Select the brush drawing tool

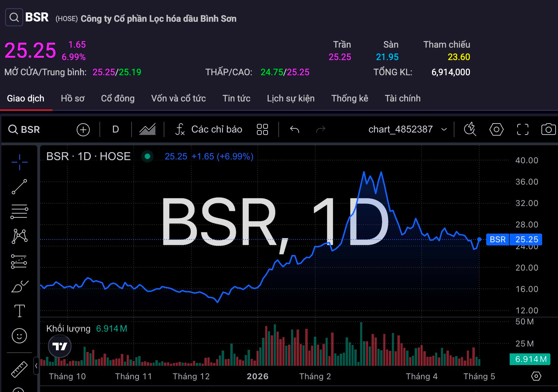[19, 286]
